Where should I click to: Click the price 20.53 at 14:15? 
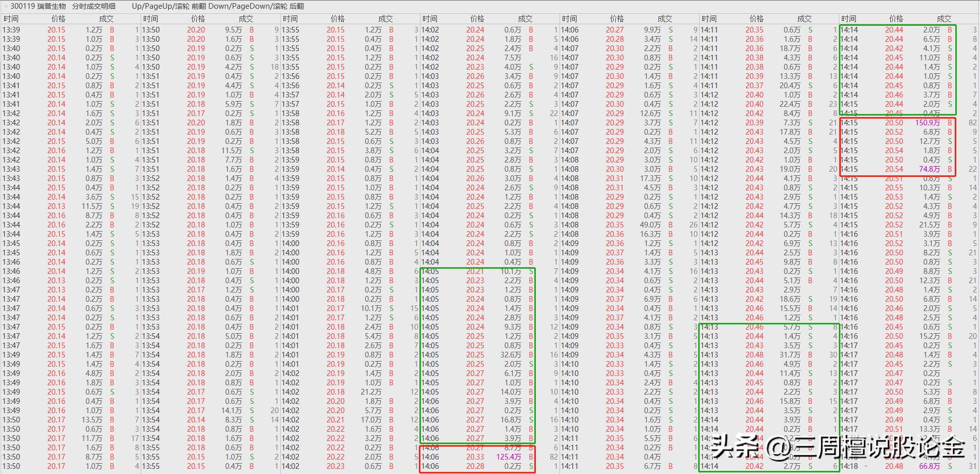894,197
